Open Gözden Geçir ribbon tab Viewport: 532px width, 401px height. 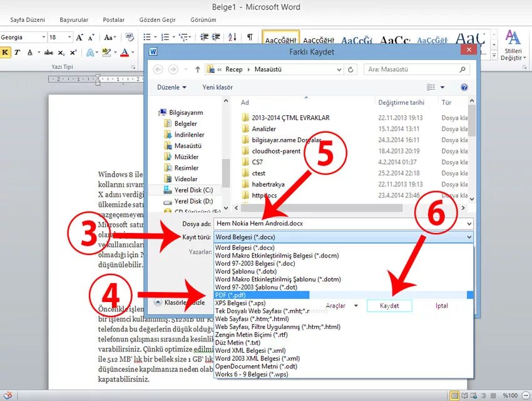coord(158,19)
